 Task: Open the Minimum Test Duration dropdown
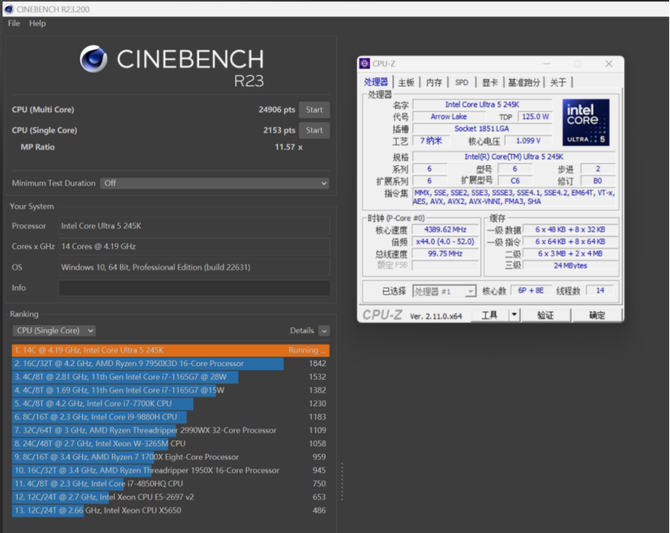[x=215, y=183]
